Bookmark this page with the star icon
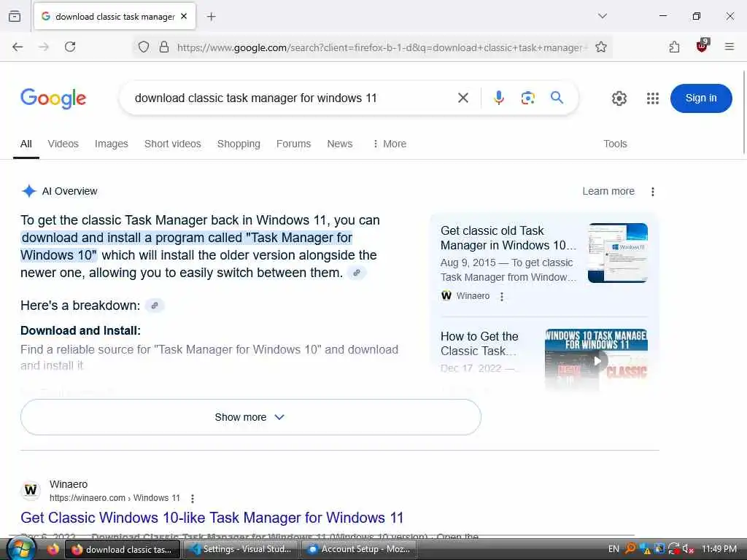 pyautogui.click(x=601, y=47)
